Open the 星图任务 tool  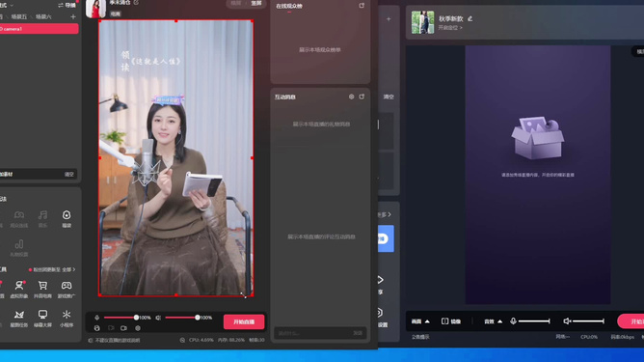pos(19,319)
